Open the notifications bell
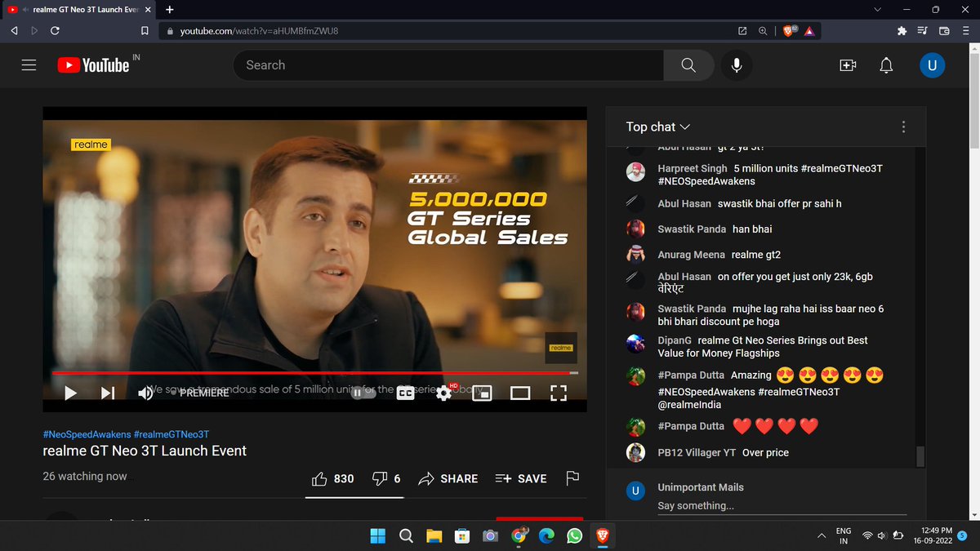The height and width of the screenshot is (551, 980). [x=886, y=65]
